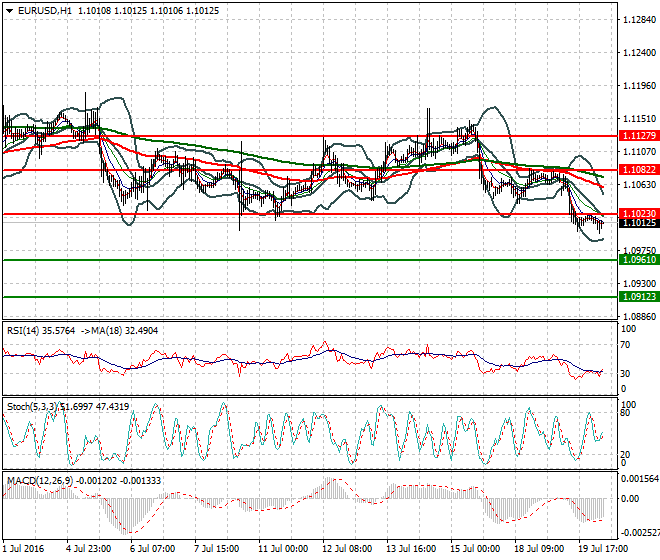Open the chart menu triangle beside EURUSD,H1
Screen dimensions: 660x560
(10, 11)
